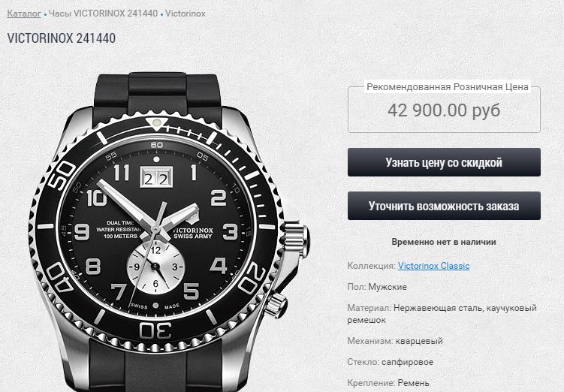
Task: Click the watch crown on right side
Action: coord(297,238)
